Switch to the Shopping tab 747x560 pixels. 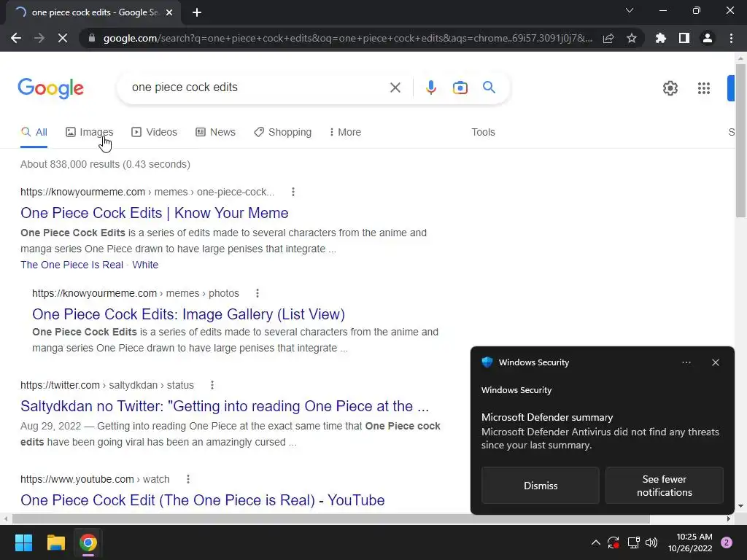[x=282, y=133]
